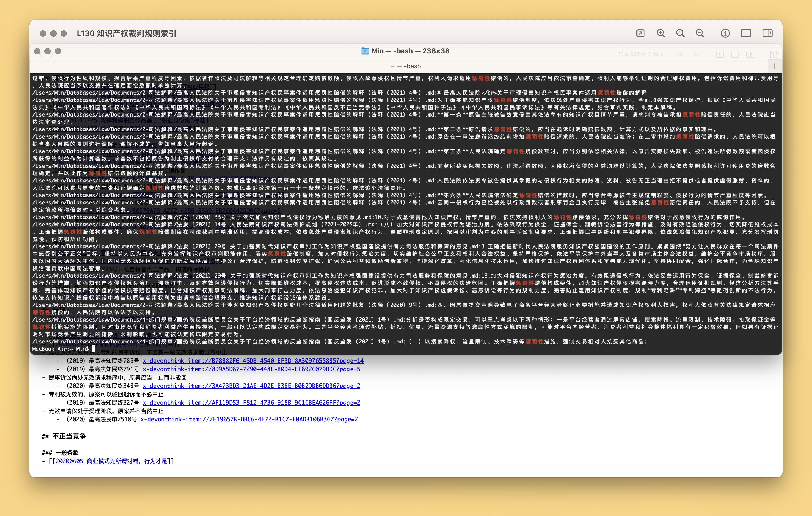Open the info inspector icon
This screenshot has height=516, width=812.
(725, 33)
